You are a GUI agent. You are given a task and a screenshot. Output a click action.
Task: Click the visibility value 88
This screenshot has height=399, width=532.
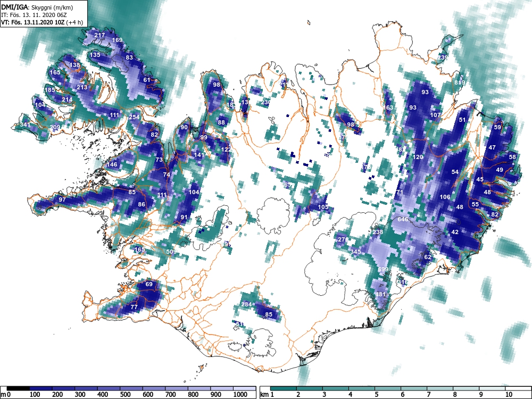(x=221, y=122)
